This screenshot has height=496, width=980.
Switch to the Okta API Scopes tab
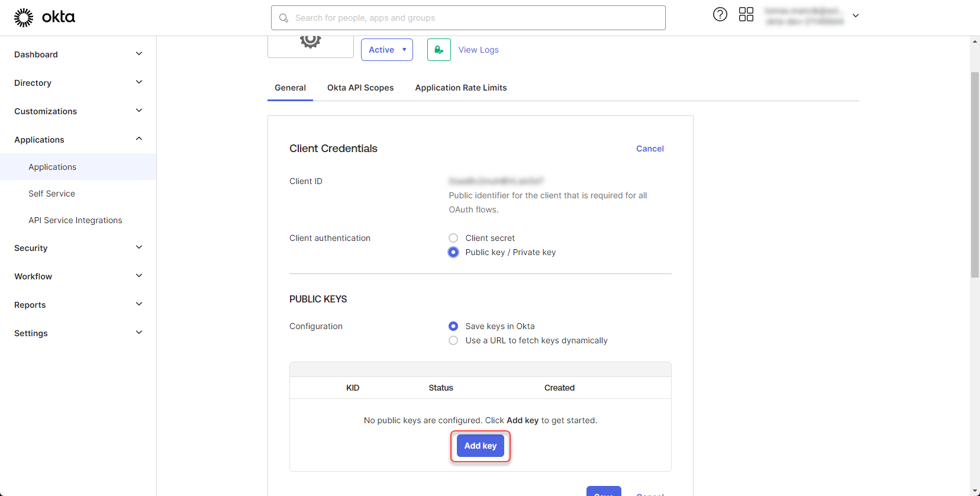click(360, 88)
